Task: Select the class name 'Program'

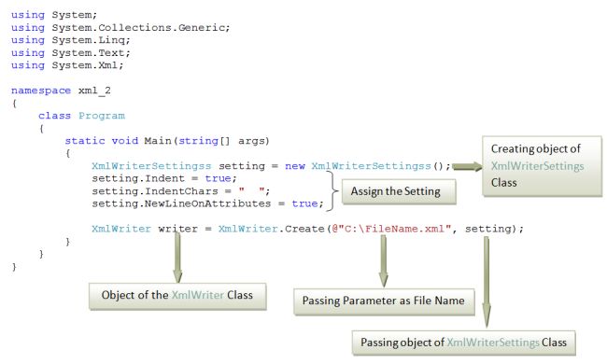Action: click(102, 116)
